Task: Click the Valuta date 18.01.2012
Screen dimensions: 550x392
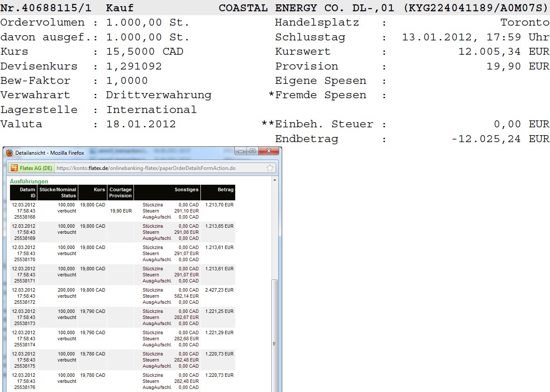Action: (x=141, y=124)
